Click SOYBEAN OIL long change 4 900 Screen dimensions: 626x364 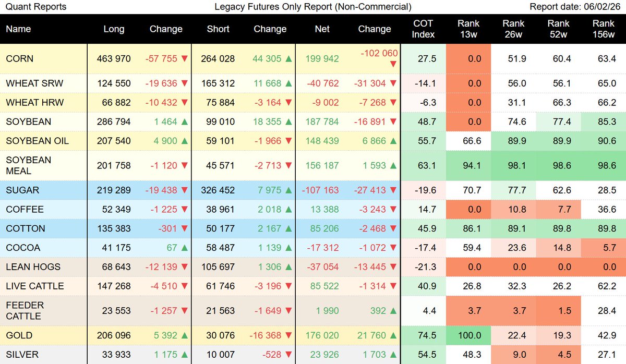click(x=166, y=141)
